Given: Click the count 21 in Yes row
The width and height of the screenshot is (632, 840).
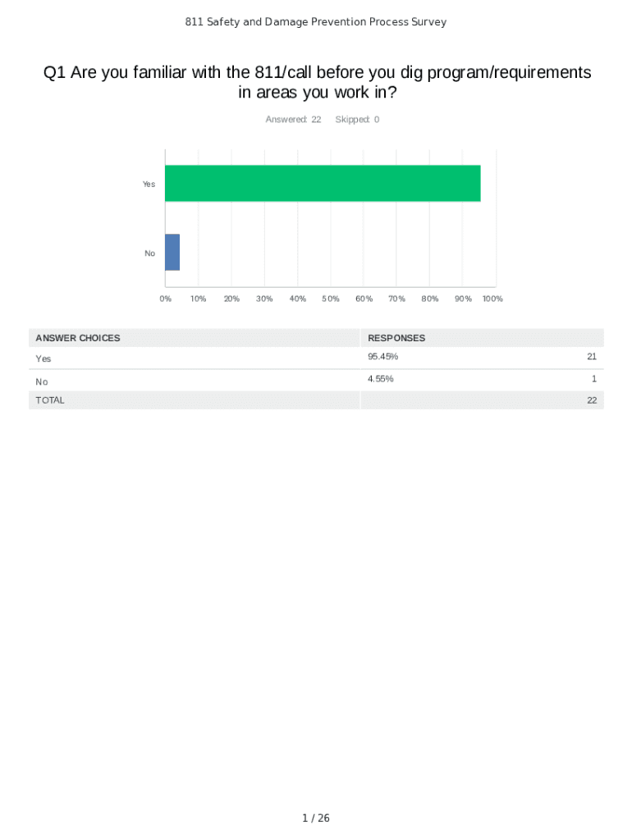Looking at the screenshot, I should pos(591,357).
